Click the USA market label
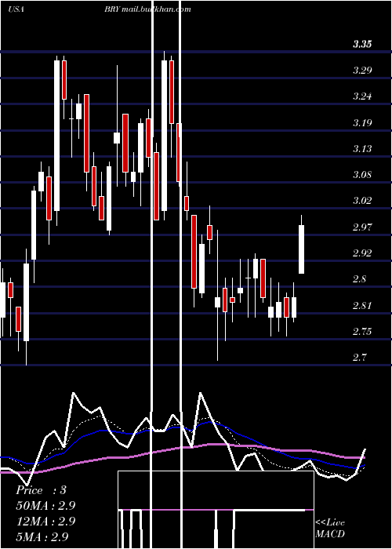The height and width of the screenshot is (549, 392). 16,9
